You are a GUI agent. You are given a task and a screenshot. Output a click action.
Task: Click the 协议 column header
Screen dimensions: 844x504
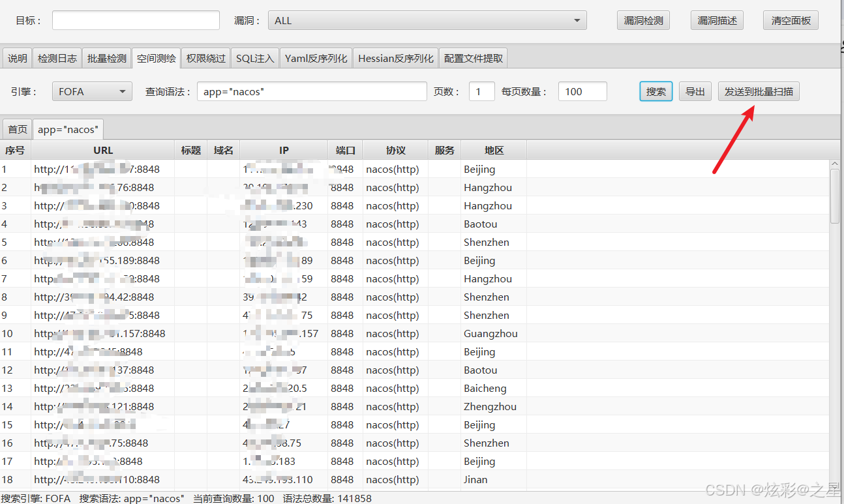[x=396, y=150]
